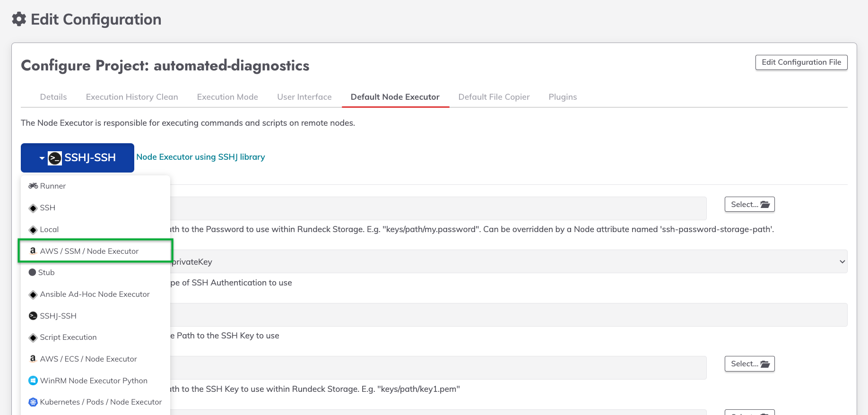This screenshot has height=415, width=868.
Task: Click the Ansible Ad-Hoc diamond icon
Action: [x=33, y=294]
